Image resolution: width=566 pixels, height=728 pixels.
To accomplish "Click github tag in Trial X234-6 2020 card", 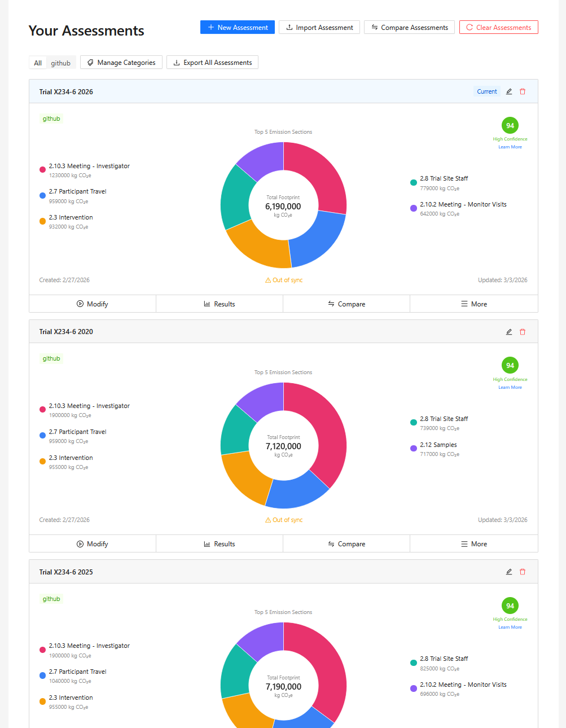I will [51, 358].
